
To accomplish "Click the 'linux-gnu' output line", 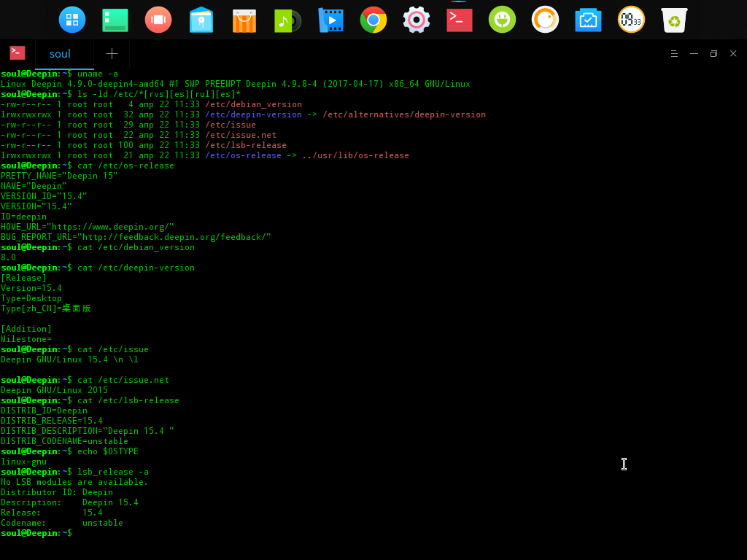I will tap(23, 462).
